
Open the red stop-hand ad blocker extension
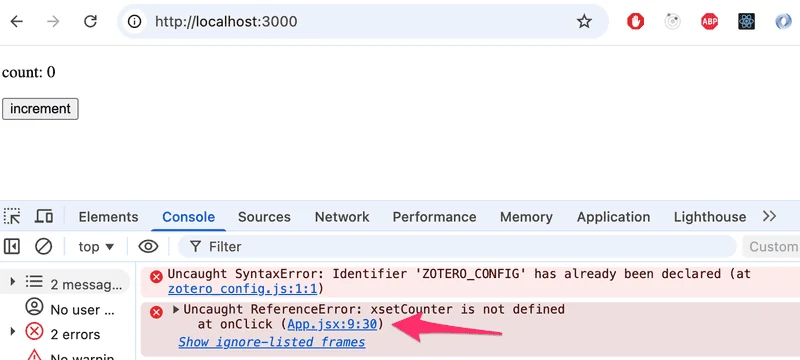[635, 21]
